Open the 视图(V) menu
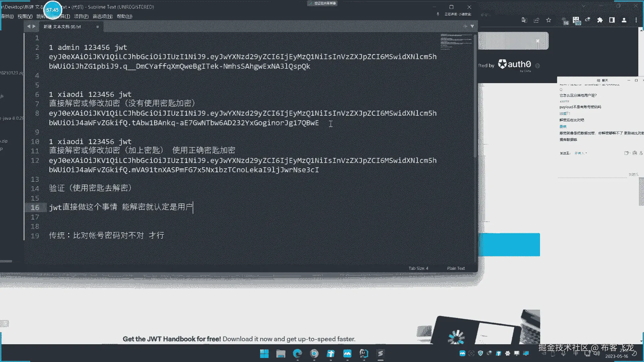 tap(25, 16)
